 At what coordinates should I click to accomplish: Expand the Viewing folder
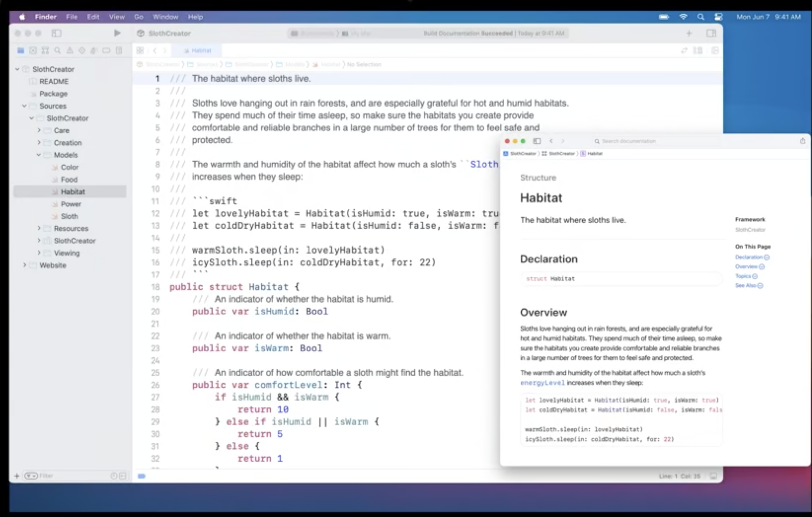39,253
